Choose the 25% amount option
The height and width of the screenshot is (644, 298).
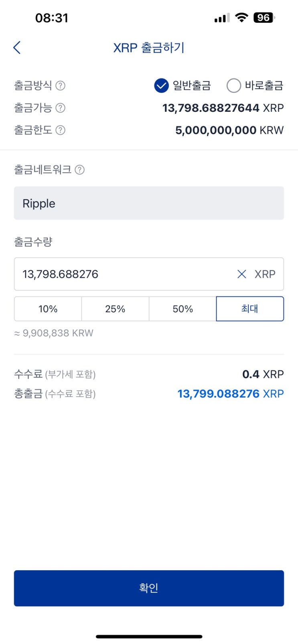point(115,309)
